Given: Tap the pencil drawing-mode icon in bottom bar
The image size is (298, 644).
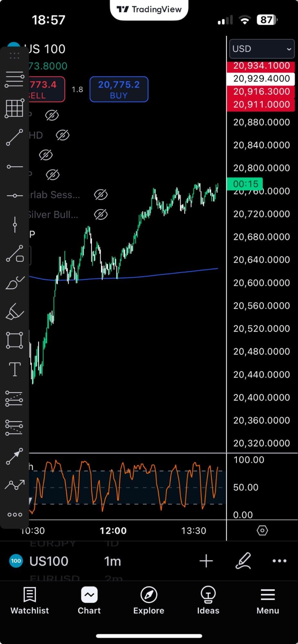Looking at the screenshot, I should (x=243, y=561).
